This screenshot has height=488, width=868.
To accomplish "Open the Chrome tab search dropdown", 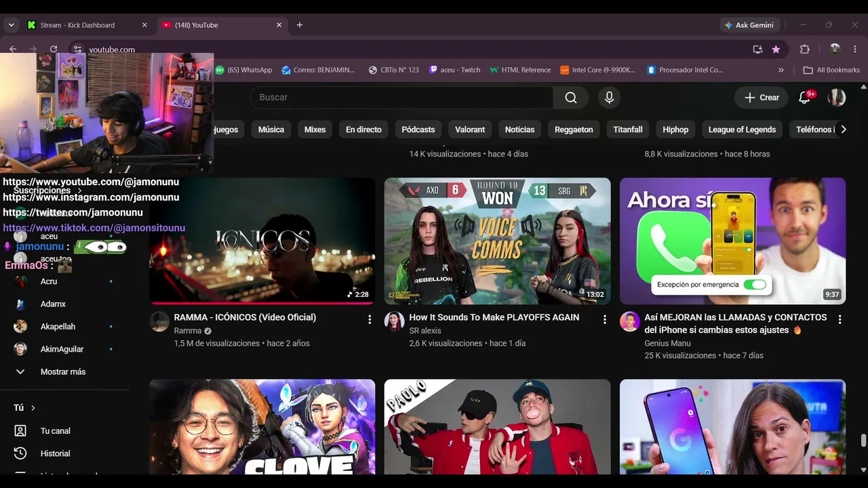I will tap(11, 25).
